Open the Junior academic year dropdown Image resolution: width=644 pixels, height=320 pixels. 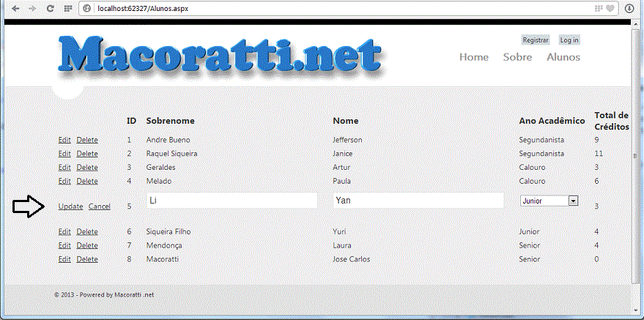tap(549, 201)
